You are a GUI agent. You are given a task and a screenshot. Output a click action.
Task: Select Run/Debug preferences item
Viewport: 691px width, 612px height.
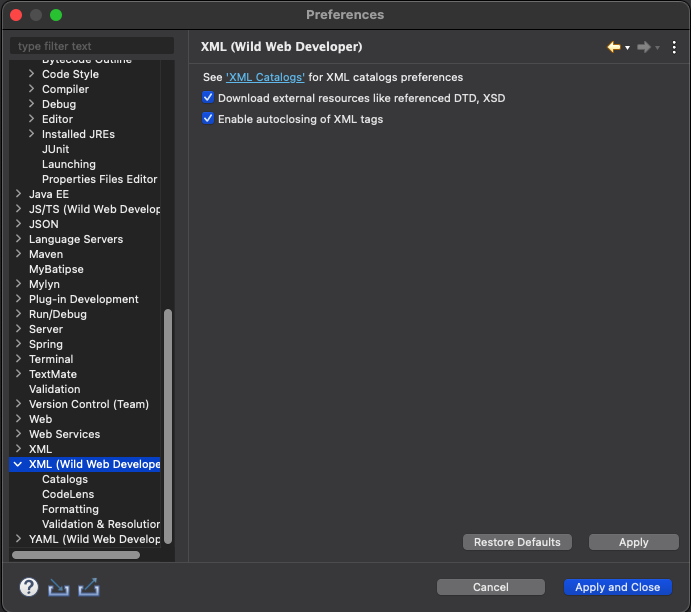point(58,314)
